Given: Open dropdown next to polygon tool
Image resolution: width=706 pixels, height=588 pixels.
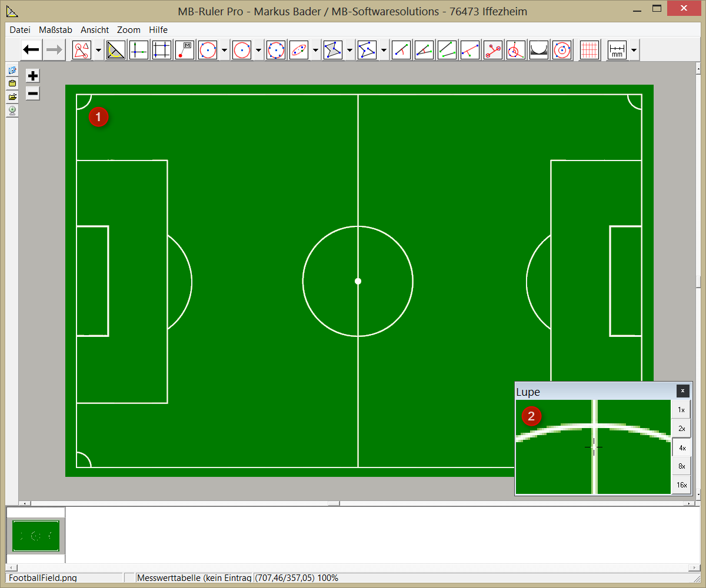Looking at the screenshot, I should click(350, 51).
